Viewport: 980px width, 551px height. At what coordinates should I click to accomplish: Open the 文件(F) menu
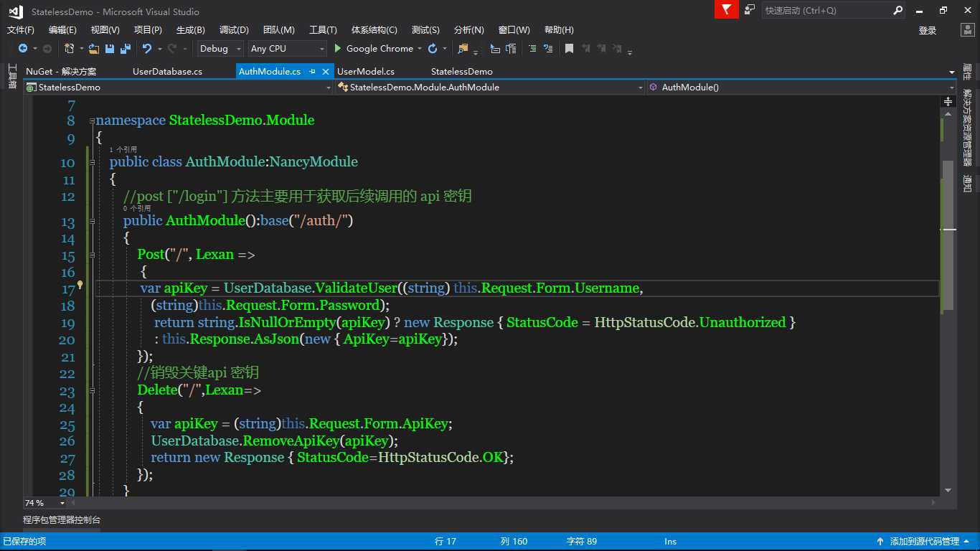(x=21, y=30)
